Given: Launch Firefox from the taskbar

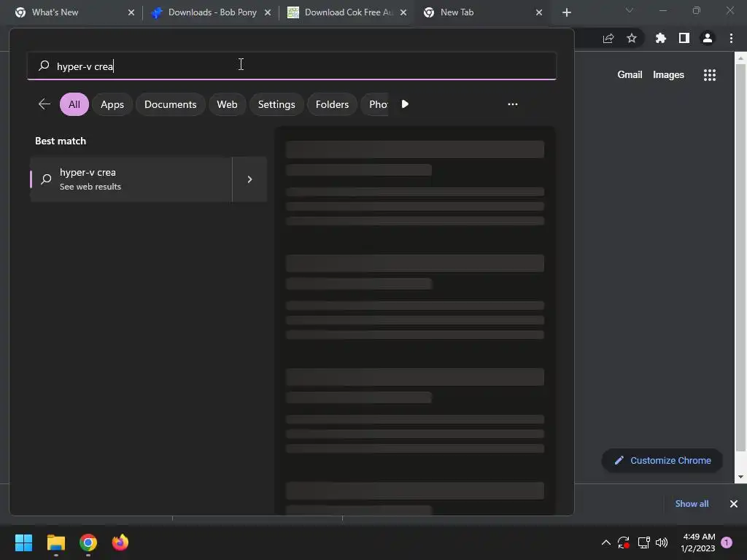Looking at the screenshot, I should click(120, 542).
